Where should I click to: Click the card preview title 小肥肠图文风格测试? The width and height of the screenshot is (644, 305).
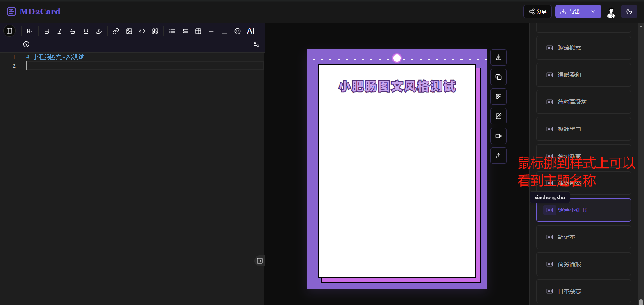point(397,86)
